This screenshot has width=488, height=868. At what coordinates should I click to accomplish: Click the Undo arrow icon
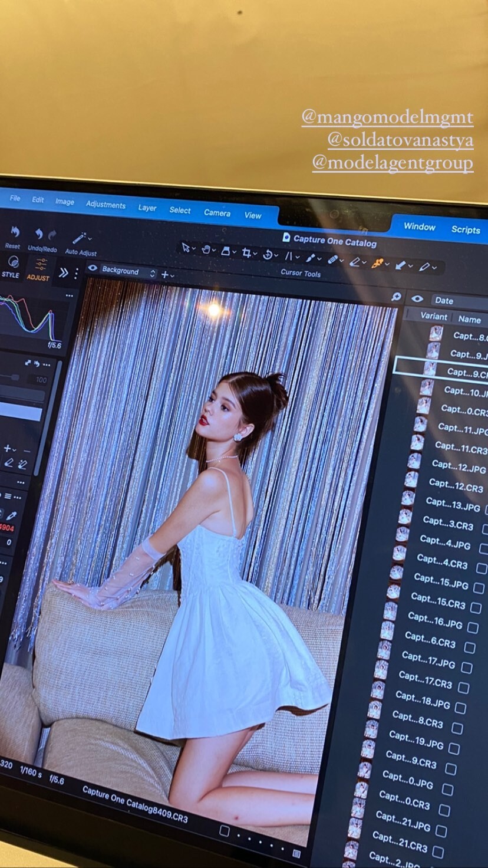click(x=39, y=234)
